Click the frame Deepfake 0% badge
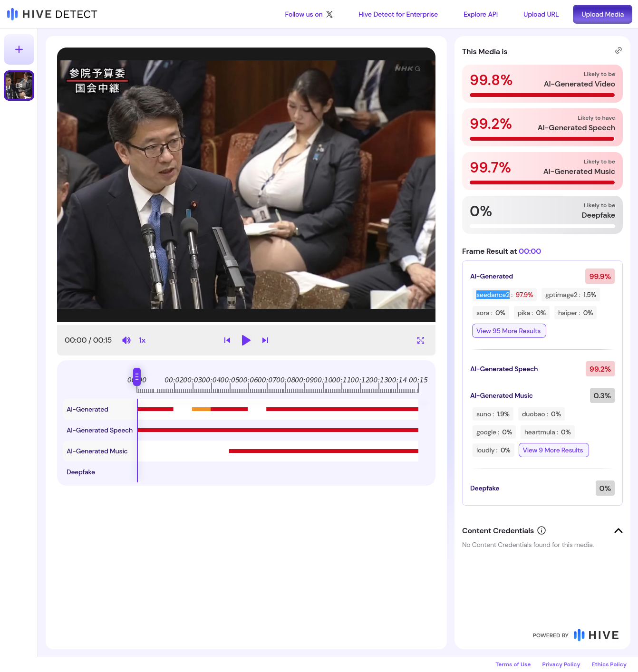This screenshot has width=638, height=672. [605, 488]
